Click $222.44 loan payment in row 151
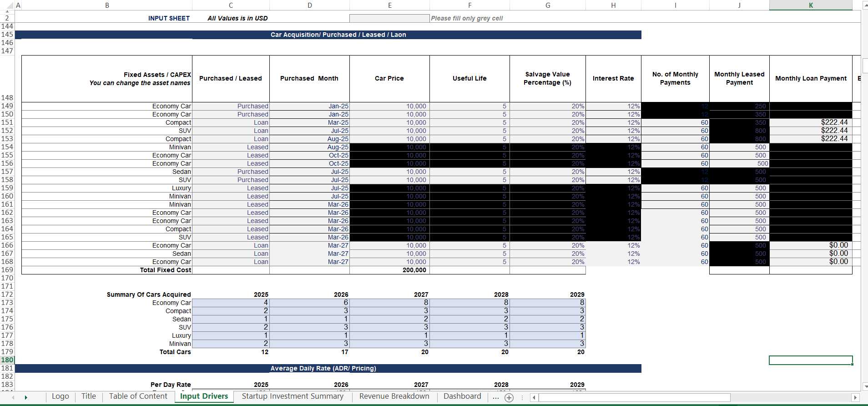Screen dimensions: 868x406 [x=811, y=122]
